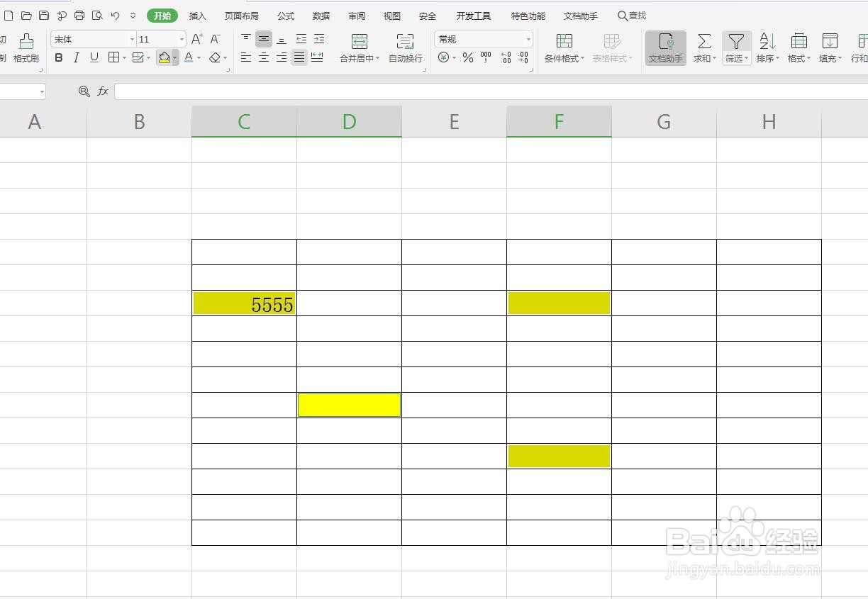Click the 查找 search button
Screen dimensions: 868x599
(x=632, y=16)
